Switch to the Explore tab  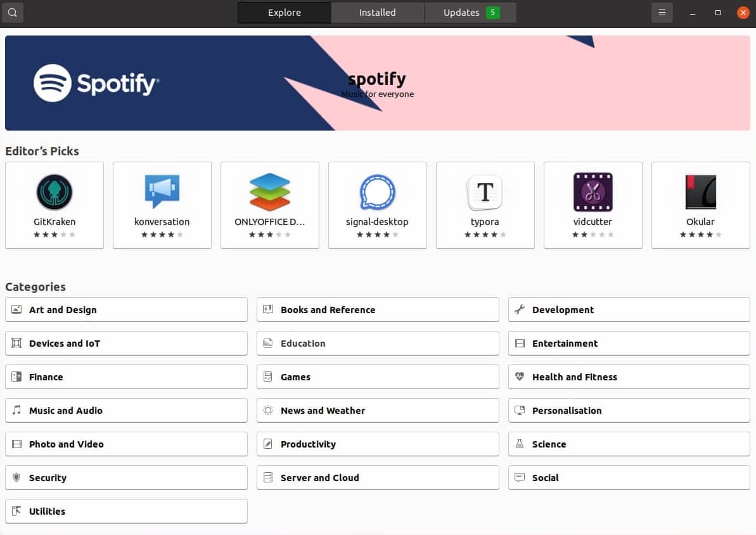coord(285,13)
